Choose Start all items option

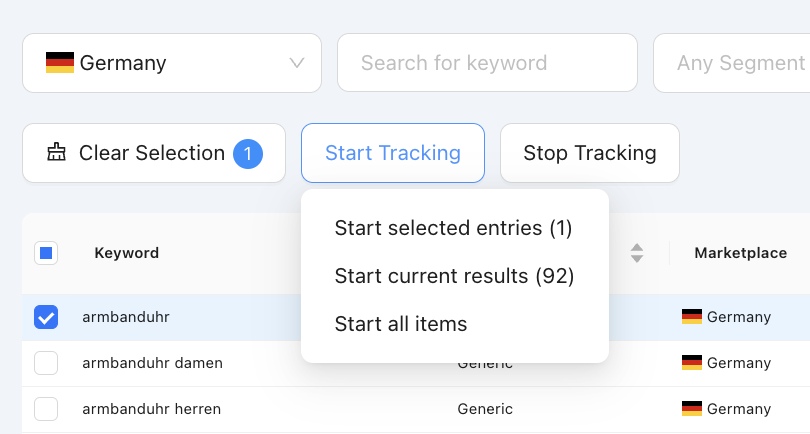tap(401, 324)
